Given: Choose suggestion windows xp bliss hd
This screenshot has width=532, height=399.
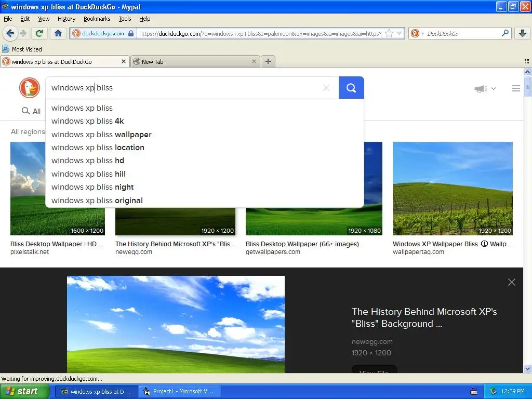Looking at the screenshot, I should coord(205,161).
